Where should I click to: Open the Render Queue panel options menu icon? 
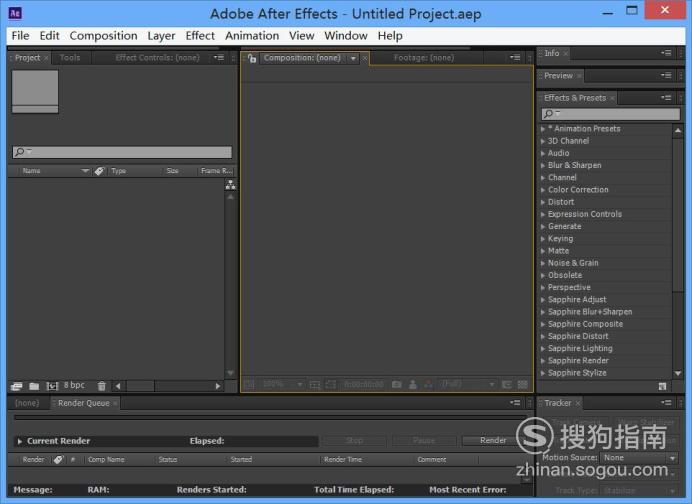click(x=515, y=402)
